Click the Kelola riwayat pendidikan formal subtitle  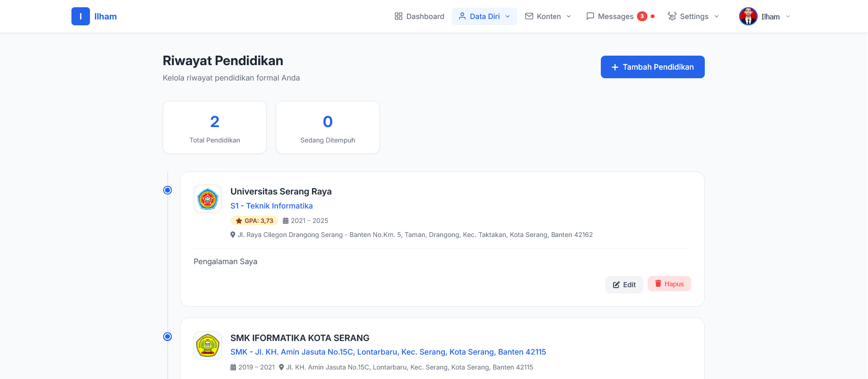click(x=231, y=78)
